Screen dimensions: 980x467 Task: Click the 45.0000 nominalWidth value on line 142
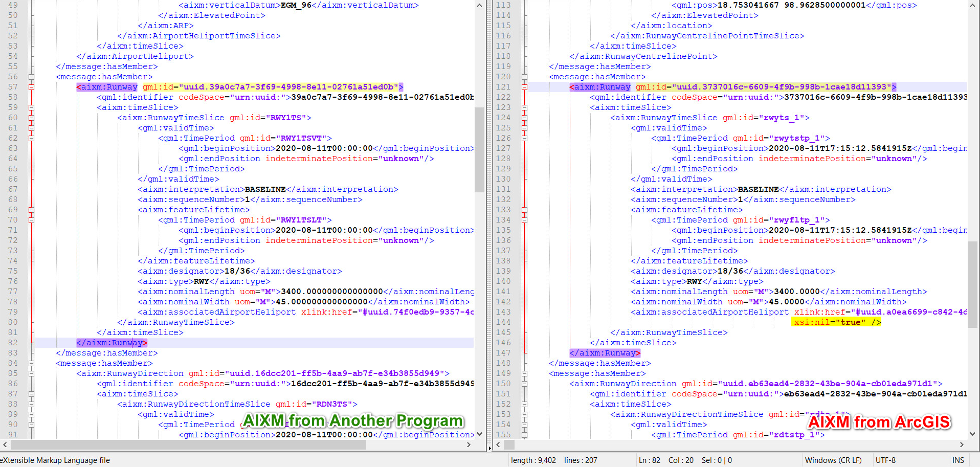(787, 302)
